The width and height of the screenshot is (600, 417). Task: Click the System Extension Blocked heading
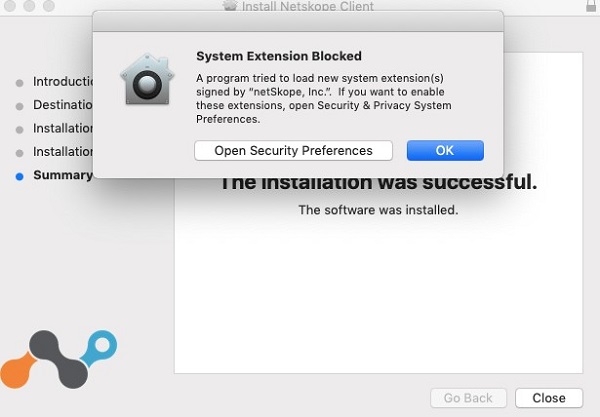click(279, 56)
